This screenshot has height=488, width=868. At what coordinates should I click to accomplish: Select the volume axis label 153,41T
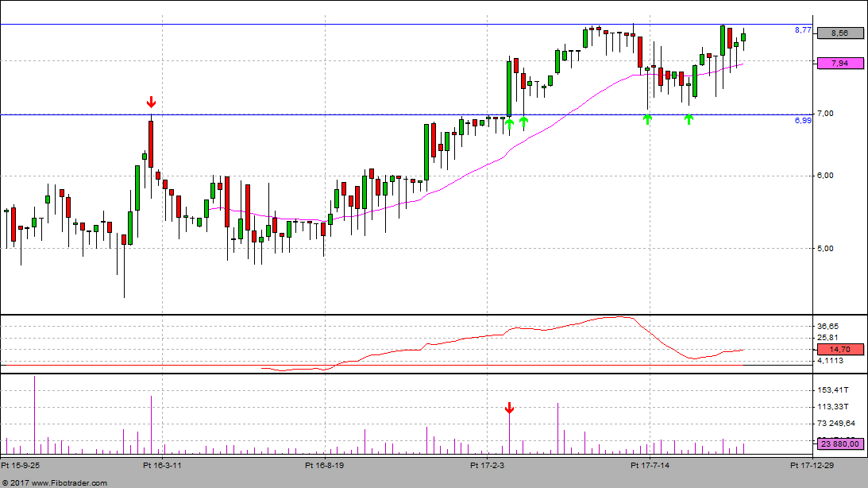tap(832, 390)
